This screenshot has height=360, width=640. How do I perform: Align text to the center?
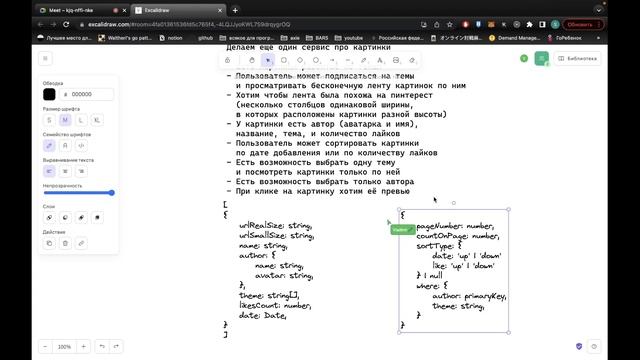[x=65, y=171]
